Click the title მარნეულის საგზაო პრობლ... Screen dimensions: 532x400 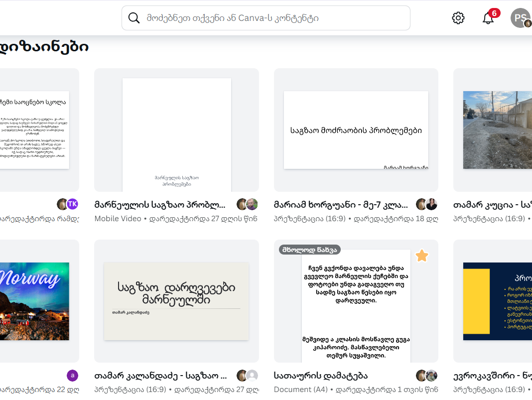click(x=160, y=205)
